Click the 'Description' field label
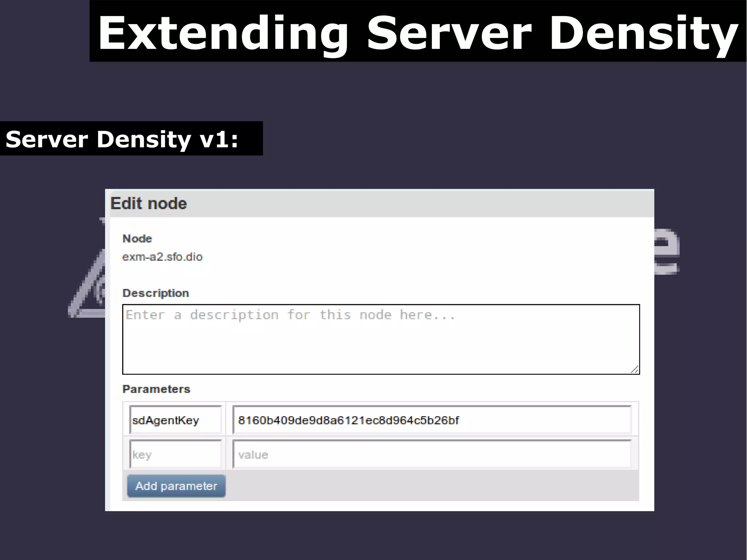Viewport: 747px width, 560px height. coord(156,293)
